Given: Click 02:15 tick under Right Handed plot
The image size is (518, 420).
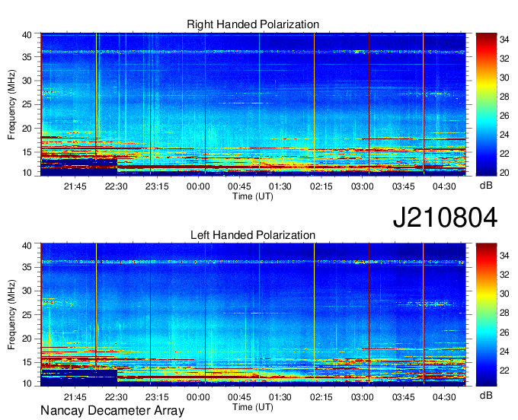Looking at the screenshot, I should click(x=321, y=186).
